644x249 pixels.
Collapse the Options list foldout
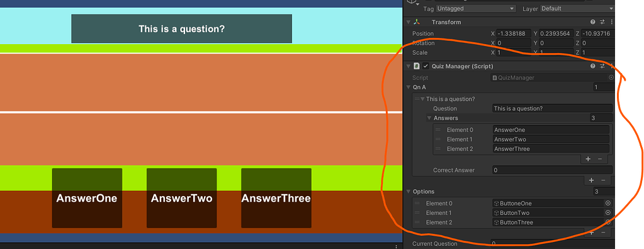pyautogui.click(x=409, y=192)
